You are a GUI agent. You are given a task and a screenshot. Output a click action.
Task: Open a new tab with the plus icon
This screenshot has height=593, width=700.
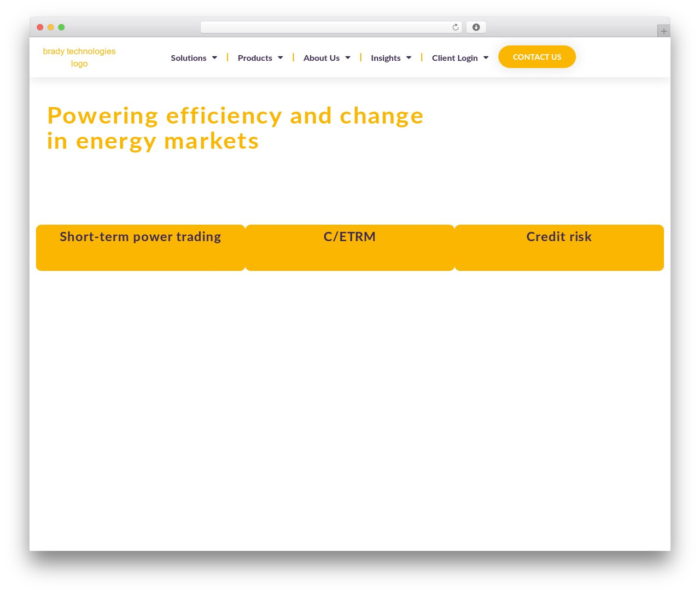pyautogui.click(x=663, y=31)
